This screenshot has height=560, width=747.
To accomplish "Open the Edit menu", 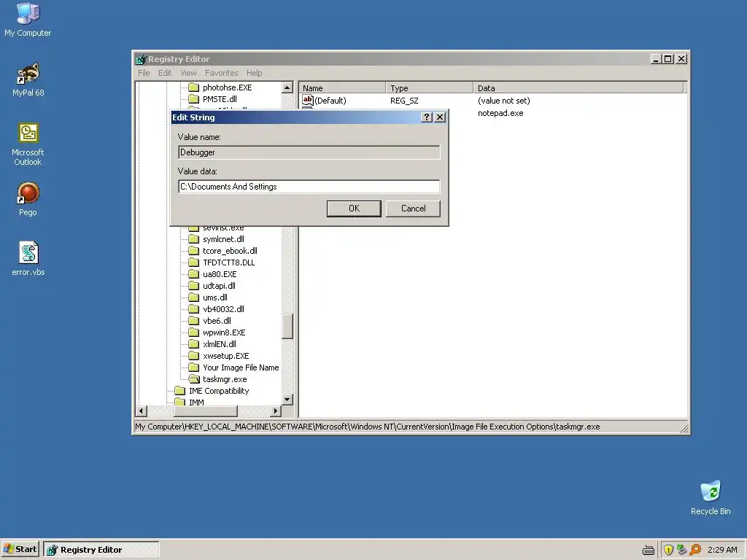I will (165, 73).
